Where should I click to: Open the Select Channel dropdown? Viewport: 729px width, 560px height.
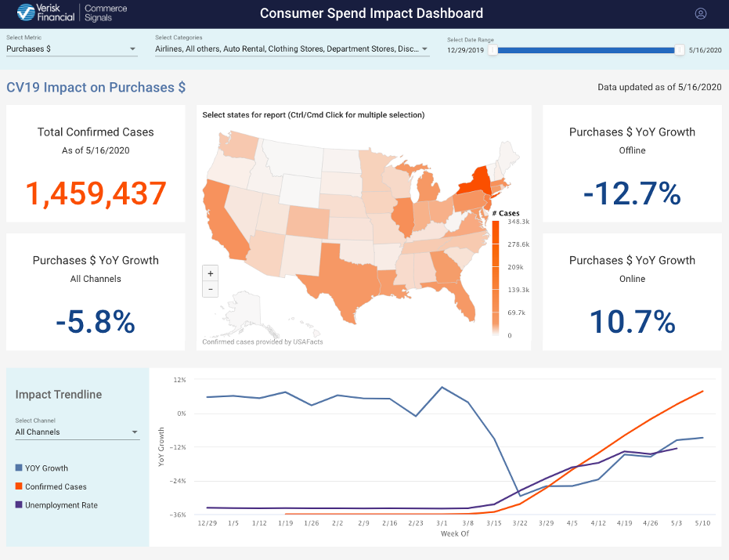click(x=77, y=432)
